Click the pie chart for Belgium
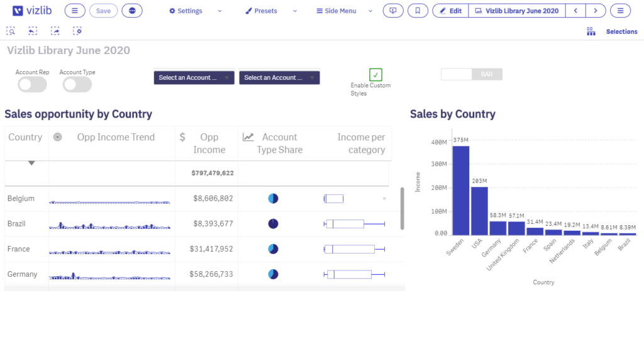The image size is (644, 351). pyautogui.click(x=273, y=199)
